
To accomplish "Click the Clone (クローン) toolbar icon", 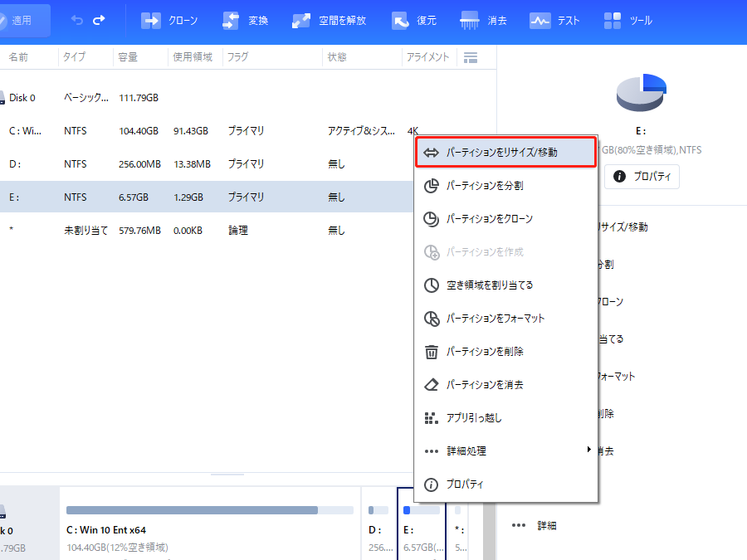I will 150,21.
